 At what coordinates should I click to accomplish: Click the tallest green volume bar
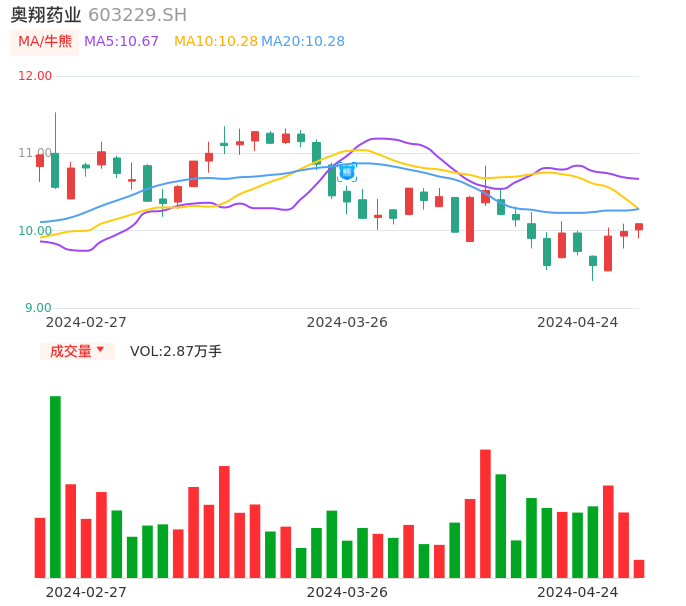pos(55,486)
